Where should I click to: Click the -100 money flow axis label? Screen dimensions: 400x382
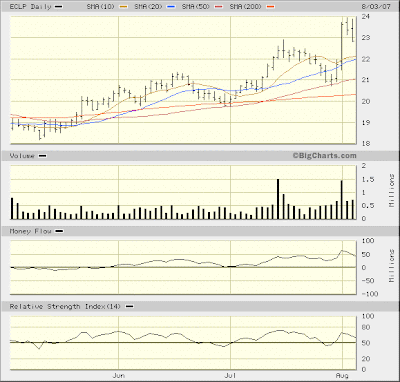pyautogui.click(x=370, y=294)
